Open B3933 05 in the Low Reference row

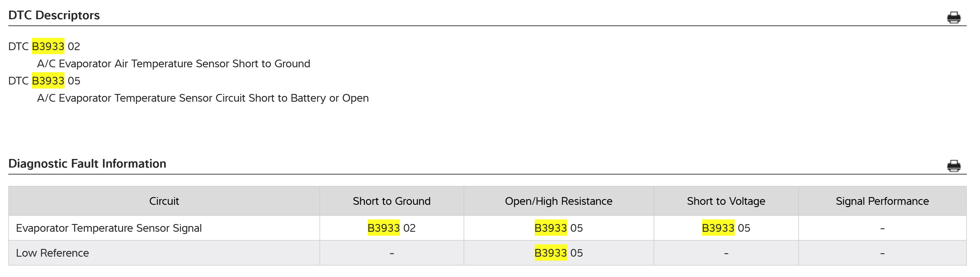click(558, 253)
